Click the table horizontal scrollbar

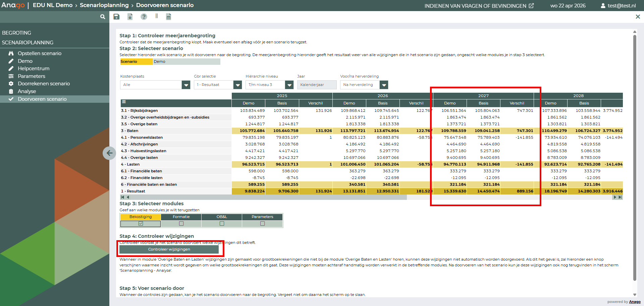(x=268, y=198)
